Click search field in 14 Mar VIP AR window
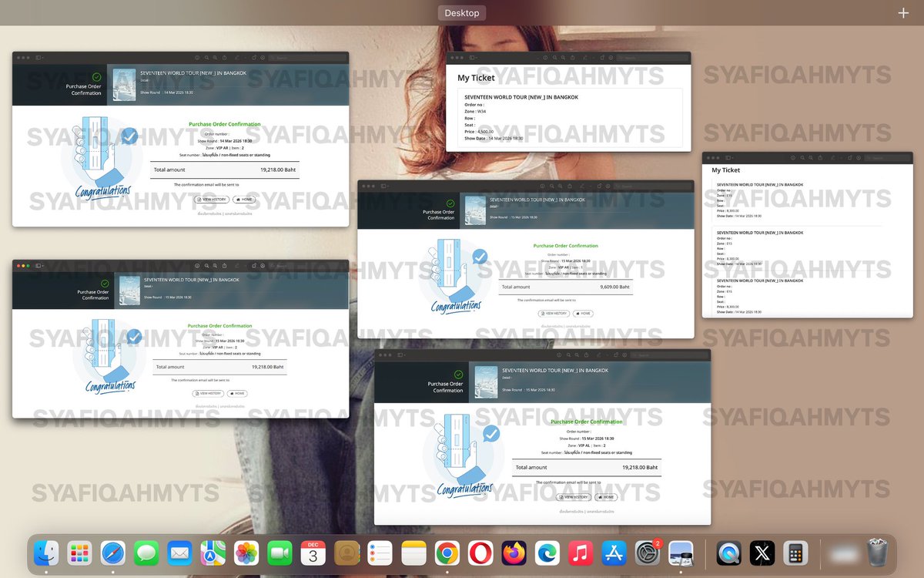Viewport: 924px width, 578px height. [306, 58]
